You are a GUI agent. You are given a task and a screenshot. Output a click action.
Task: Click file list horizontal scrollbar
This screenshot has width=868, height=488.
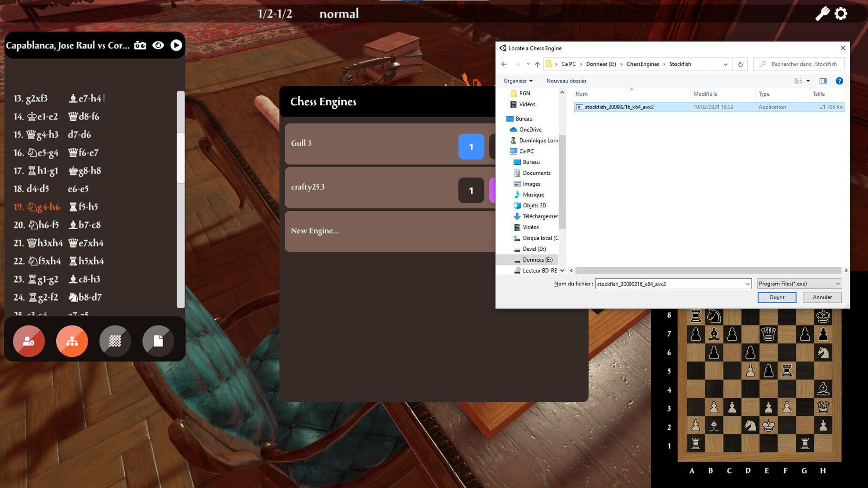click(x=708, y=271)
